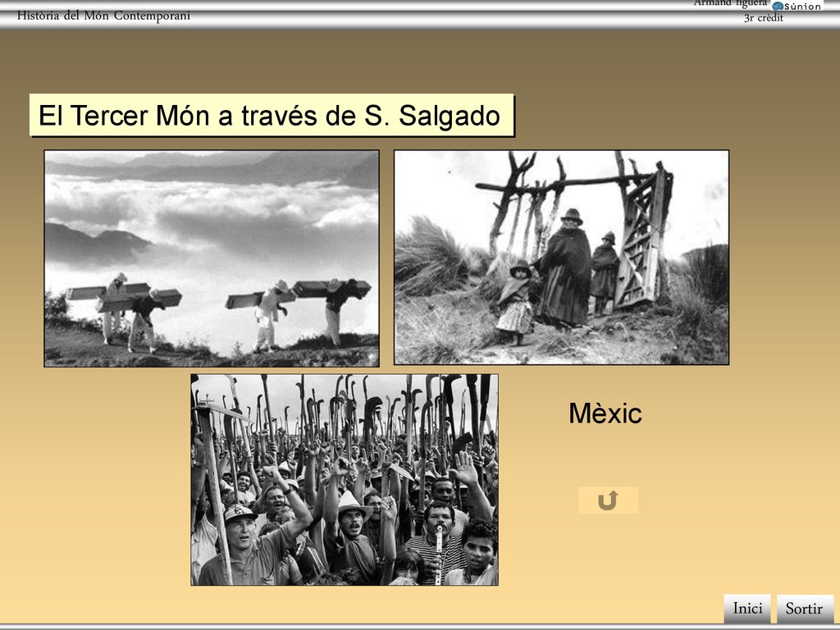Click the U-turn return arrow icon
This screenshot has height=630, width=840.
pyautogui.click(x=608, y=500)
